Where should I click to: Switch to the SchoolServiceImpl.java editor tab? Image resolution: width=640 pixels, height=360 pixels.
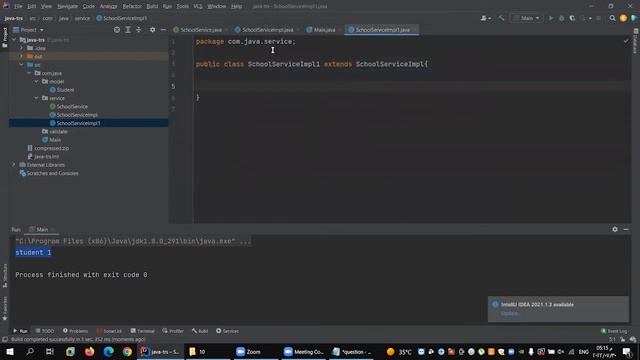point(267,30)
